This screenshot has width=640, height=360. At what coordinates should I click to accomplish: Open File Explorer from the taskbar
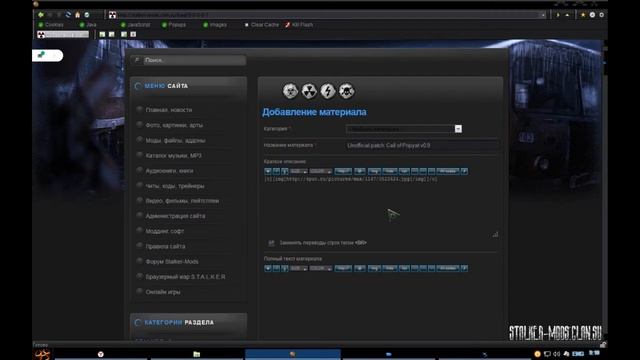point(196,354)
